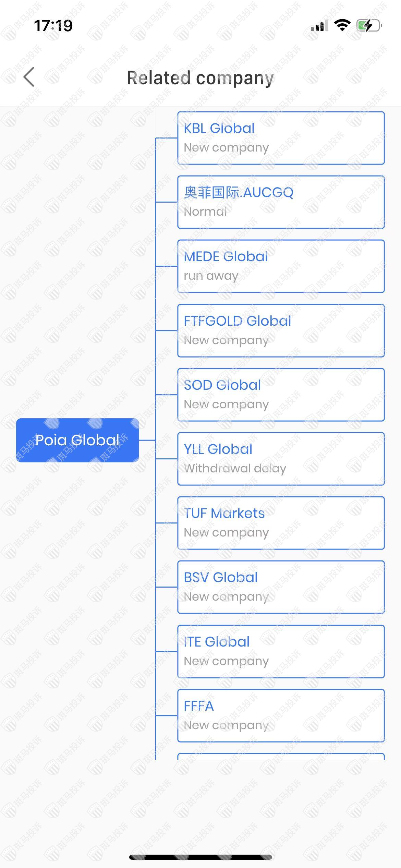Open the 奥菲国际.AUCGQ company node
The height and width of the screenshot is (868, 401).
281,202
